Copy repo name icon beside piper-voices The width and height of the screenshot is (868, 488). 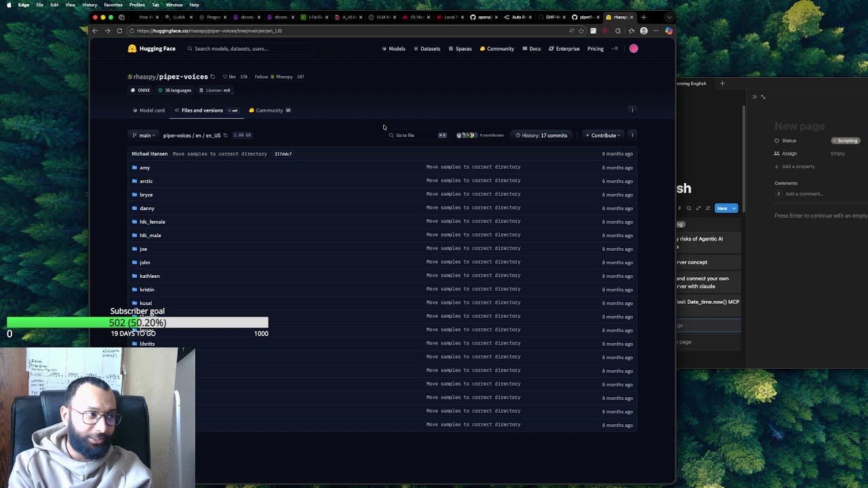click(x=212, y=77)
